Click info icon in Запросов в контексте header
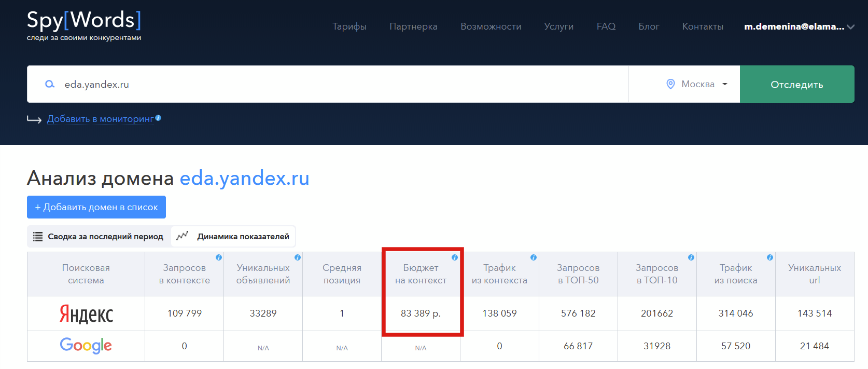The height and width of the screenshot is (369, 868). tap(219, 257)
